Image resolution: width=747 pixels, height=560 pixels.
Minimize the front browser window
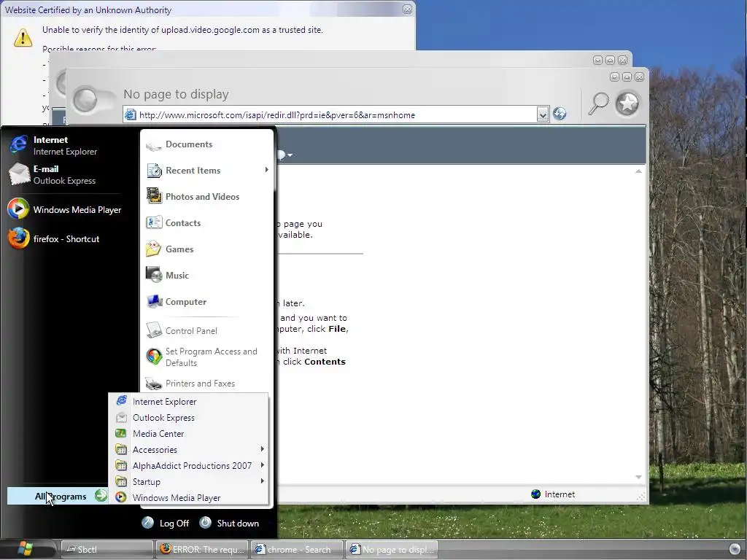pos(614,77)
